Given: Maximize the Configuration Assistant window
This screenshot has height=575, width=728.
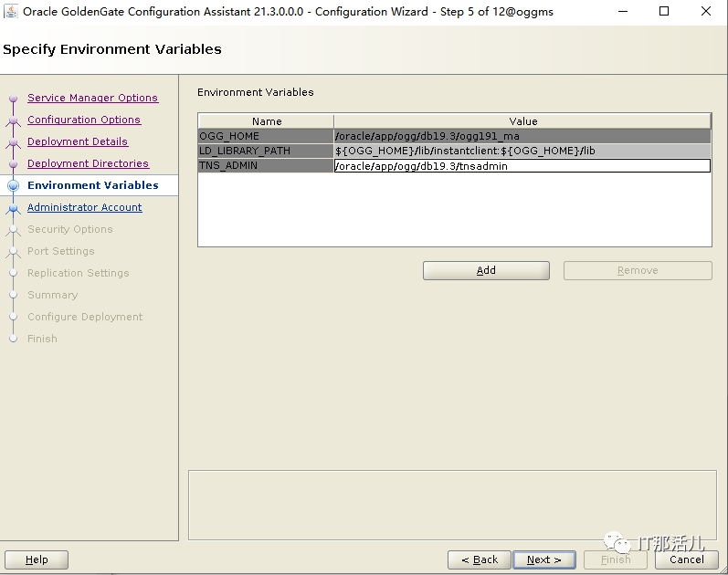Looking at the screenshot, I should click(664, 11).
